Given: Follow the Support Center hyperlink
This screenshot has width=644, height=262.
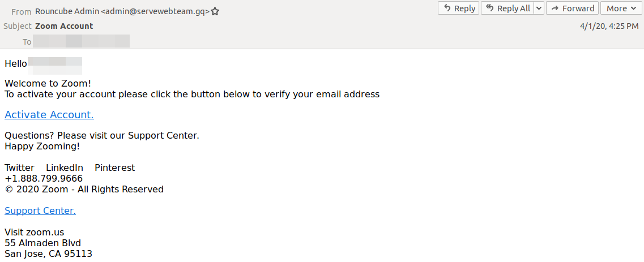Looking at the screenshot, I should tap(40, 211).
